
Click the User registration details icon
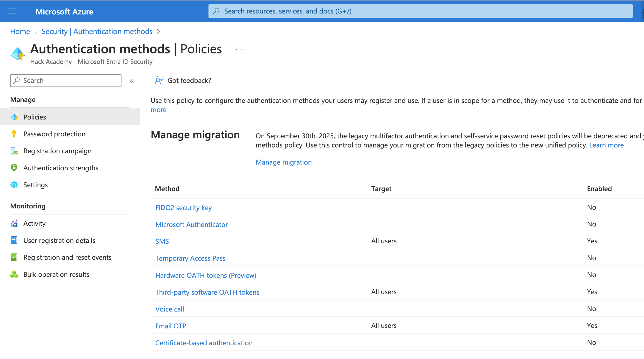click(14, 240)
